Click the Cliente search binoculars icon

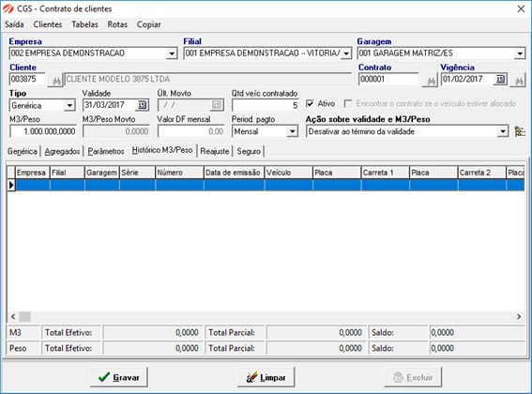point(56,81)
